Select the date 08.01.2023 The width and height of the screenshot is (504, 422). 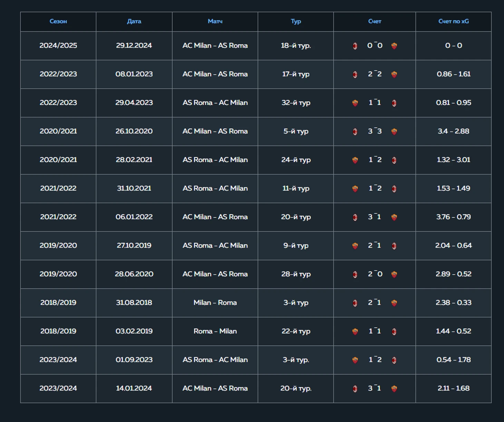tap(134, 74)
